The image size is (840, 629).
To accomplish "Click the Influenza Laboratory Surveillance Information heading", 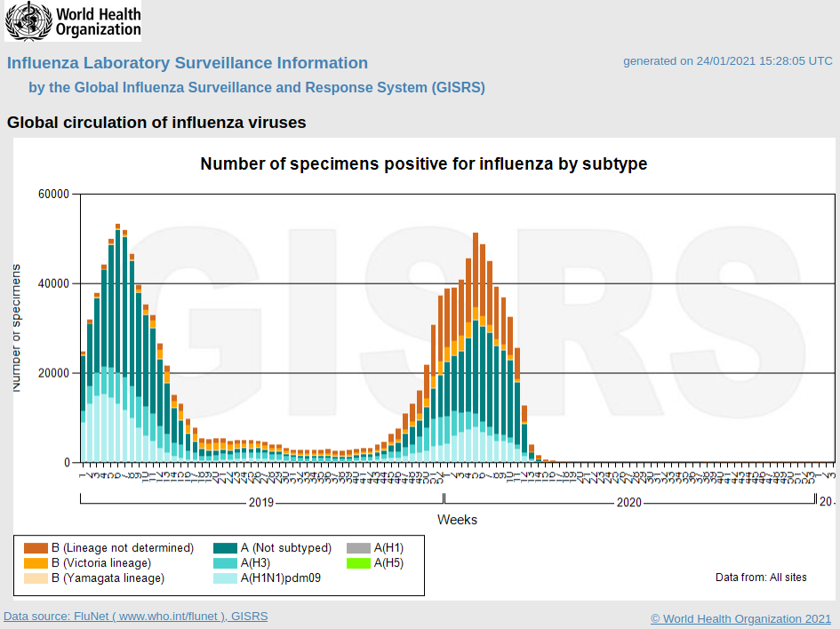I will (x=188, y=63).
